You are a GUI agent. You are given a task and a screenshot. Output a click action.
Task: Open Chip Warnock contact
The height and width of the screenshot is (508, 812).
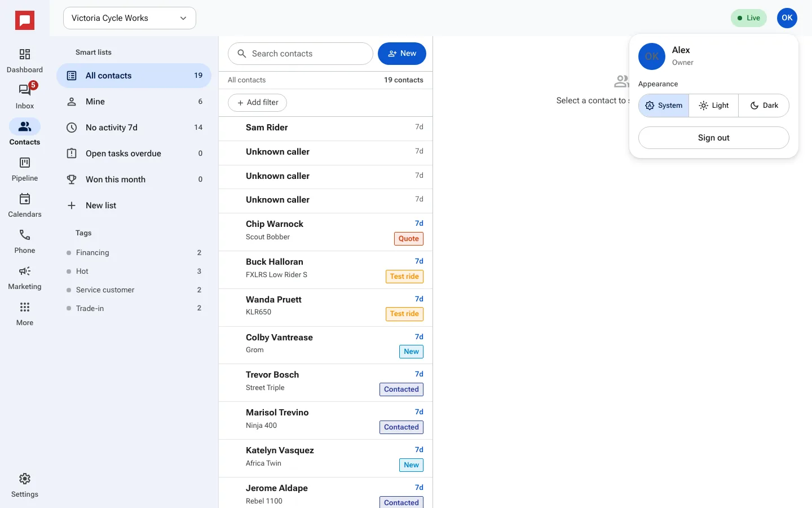click(326, 232)
